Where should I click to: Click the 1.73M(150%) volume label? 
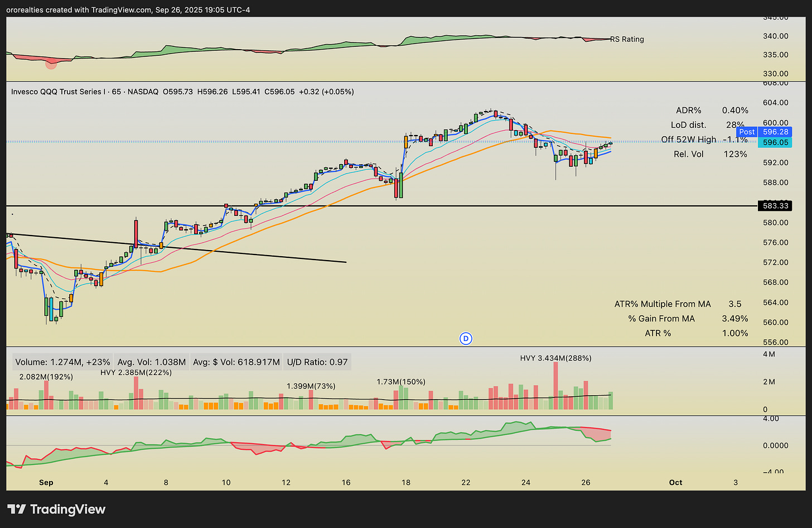point(401,382)
